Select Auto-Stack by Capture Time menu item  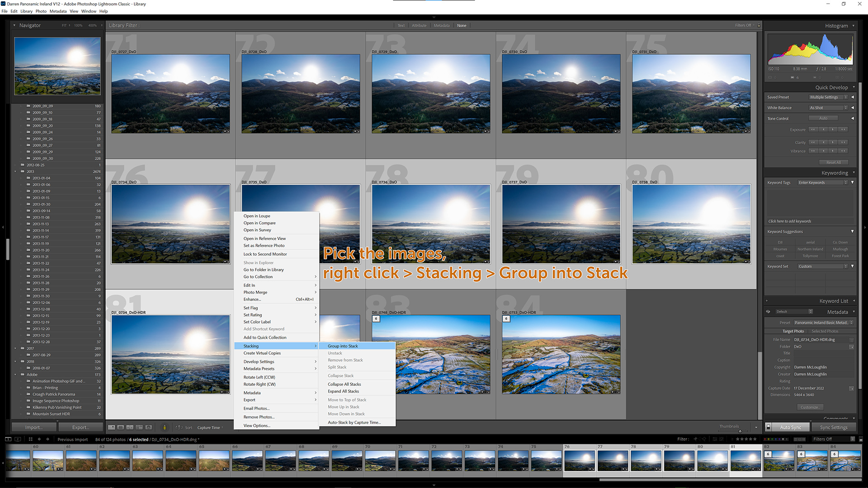[354, 422]
